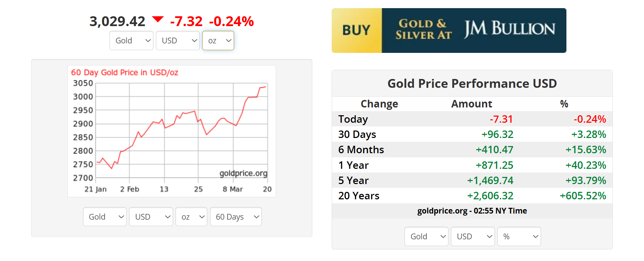Click the yellow BUY section of banner
This screenshot has width=644, height=261.
tap(357, 31)
